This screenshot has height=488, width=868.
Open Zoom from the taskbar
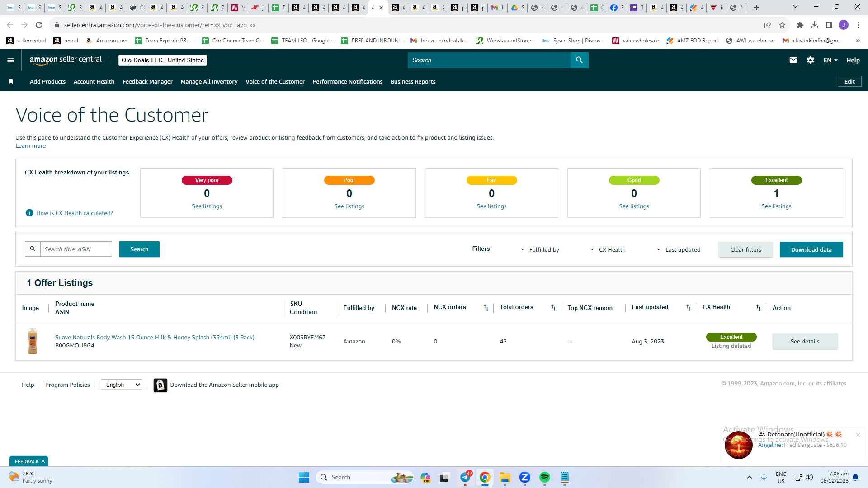click(525, 477)
